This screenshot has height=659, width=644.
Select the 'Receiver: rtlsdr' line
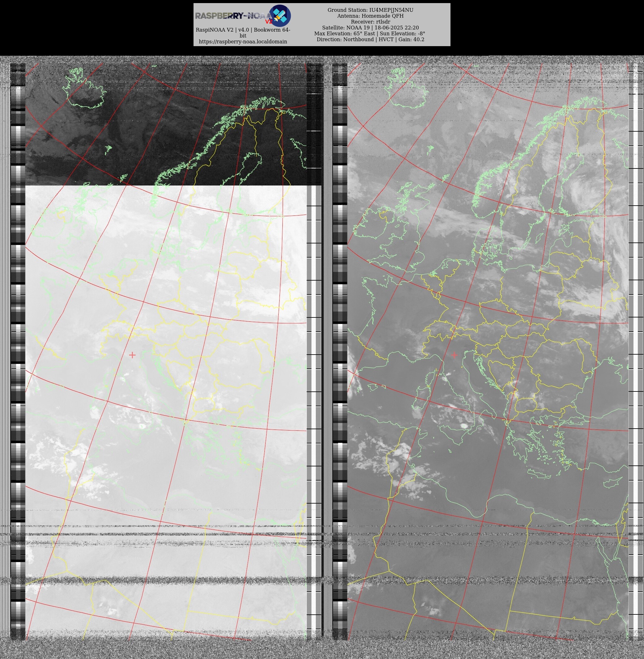[370, 22]
